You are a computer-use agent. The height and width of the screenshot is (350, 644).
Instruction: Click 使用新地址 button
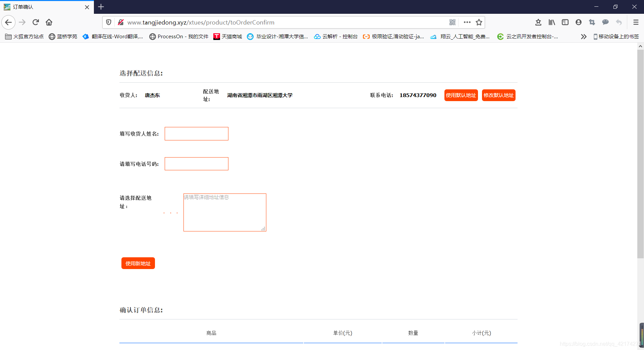coord(138,263)
